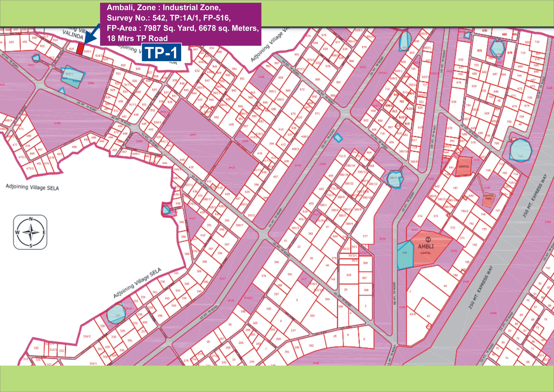Click zone label D-10
The height and width of the screenshot is (392, 554).
232,167
